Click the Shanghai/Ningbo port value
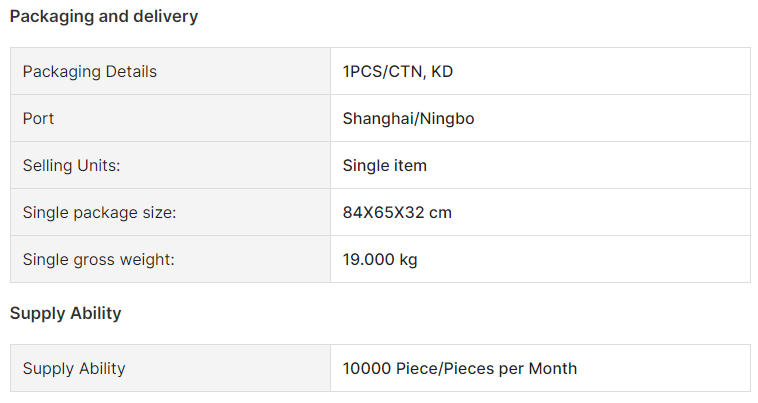The height and width of the screenshot is (403, 758). [408, 118]
